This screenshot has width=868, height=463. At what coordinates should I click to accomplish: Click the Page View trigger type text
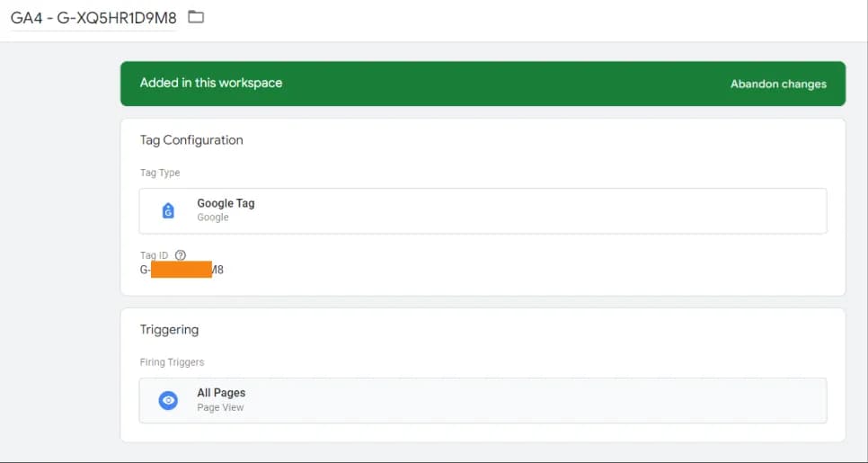[x=220, y=407]
